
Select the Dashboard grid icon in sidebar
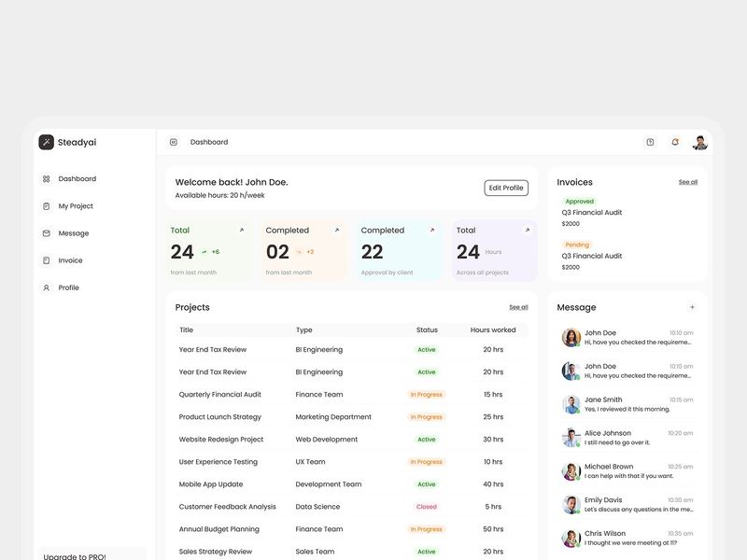click(47, 178)
